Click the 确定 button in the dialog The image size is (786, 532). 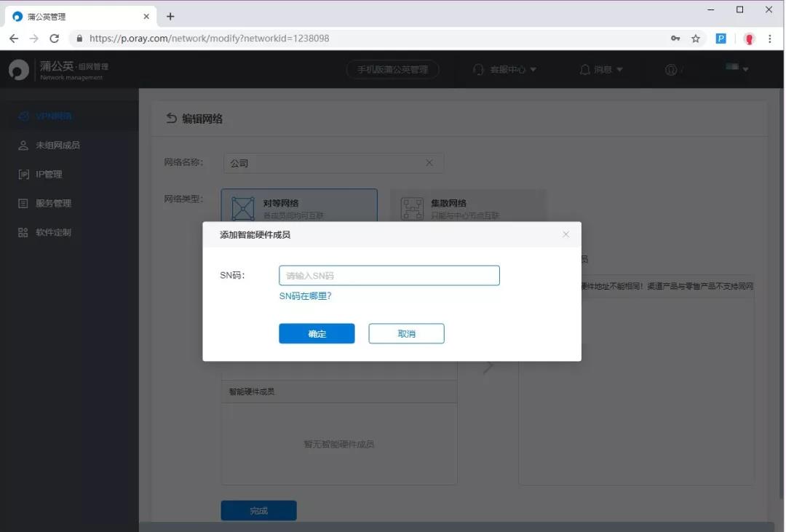click(317, 333)
